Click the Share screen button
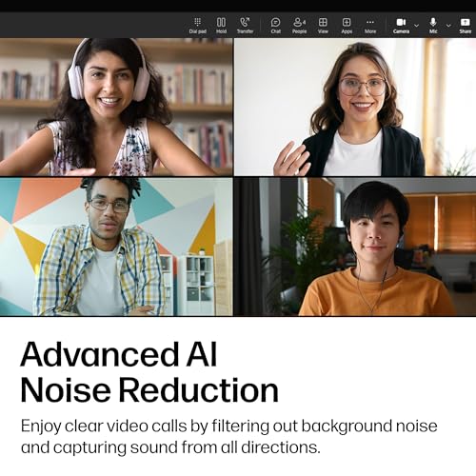 click(x=466, y=26)
